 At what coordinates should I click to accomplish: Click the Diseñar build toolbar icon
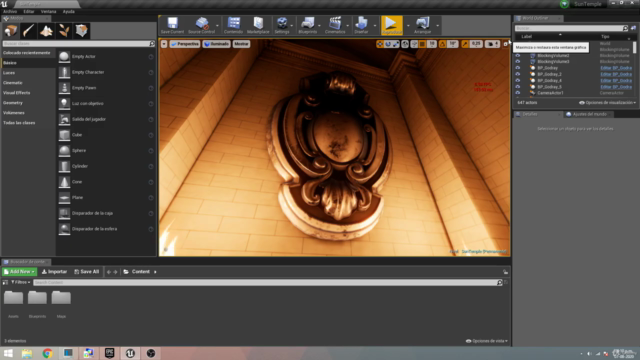point(361,25)
